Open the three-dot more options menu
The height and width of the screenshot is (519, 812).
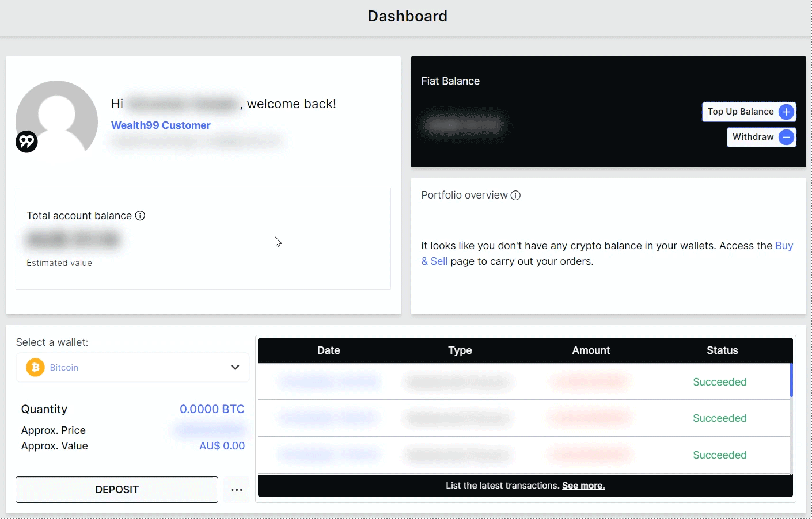(237, 490)
